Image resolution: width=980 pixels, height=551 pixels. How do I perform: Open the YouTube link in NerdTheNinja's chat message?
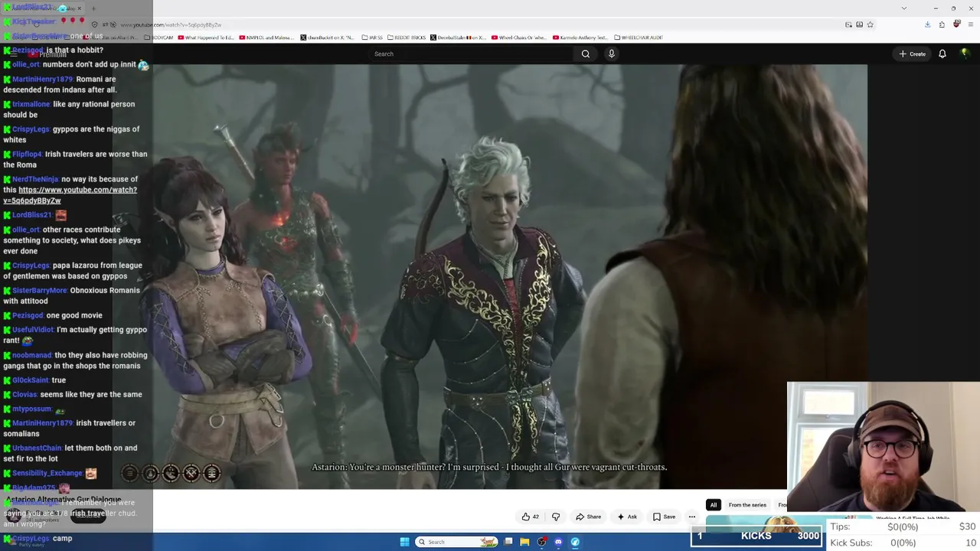coord(70,195)
